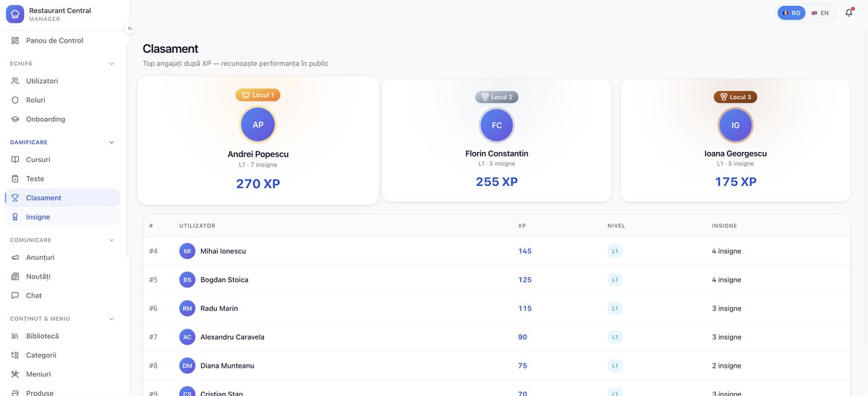Click the 270 XP score
868x396 pixels.
pos(258,184)
